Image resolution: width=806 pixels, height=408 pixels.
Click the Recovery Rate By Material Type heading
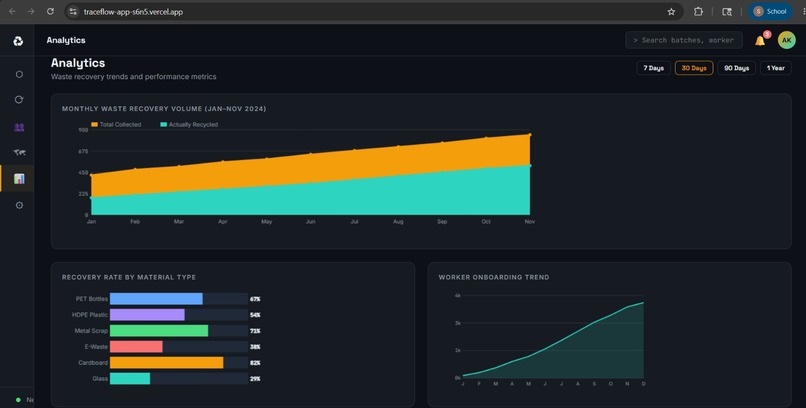[129, 277]
